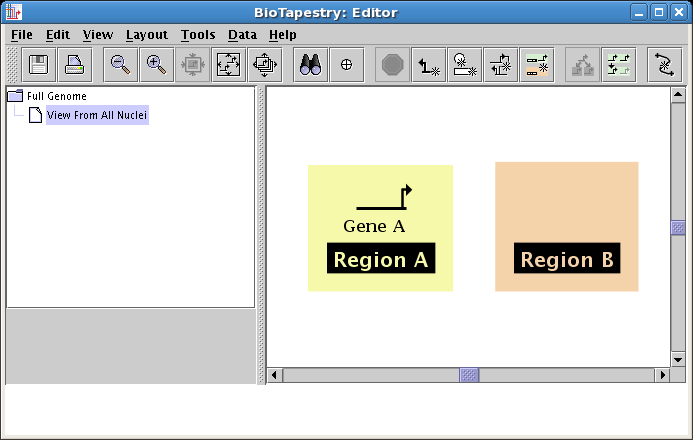Open the Layout menu

click(146, 34)
